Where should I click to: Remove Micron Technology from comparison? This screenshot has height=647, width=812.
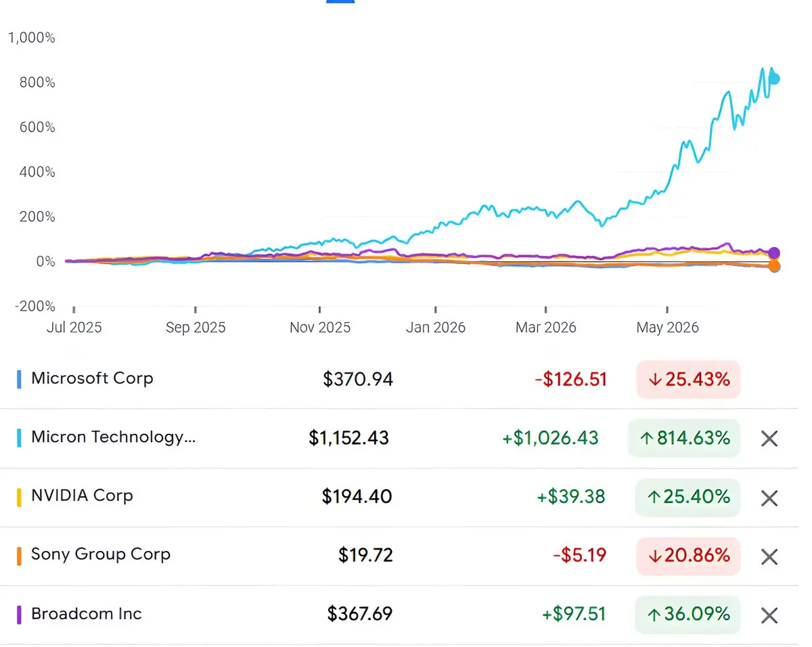tap(769, 439)
